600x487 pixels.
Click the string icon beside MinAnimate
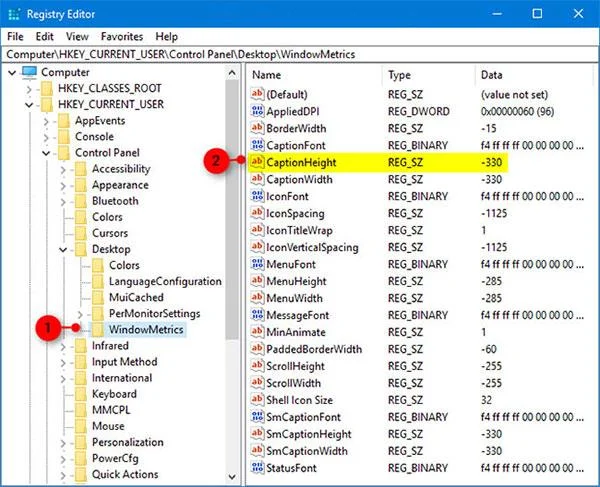tap(257, 332)
